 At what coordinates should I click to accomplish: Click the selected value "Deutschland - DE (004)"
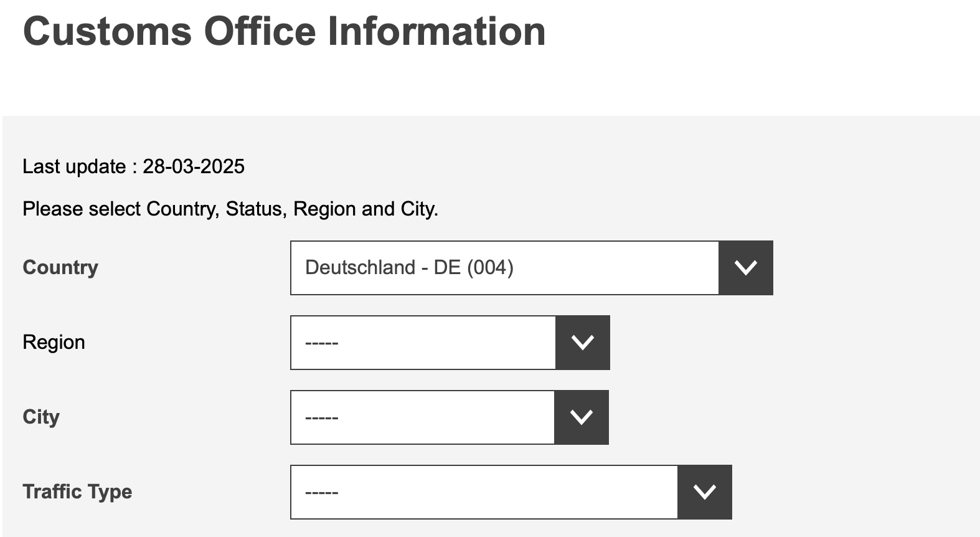(x=409, y=268)
